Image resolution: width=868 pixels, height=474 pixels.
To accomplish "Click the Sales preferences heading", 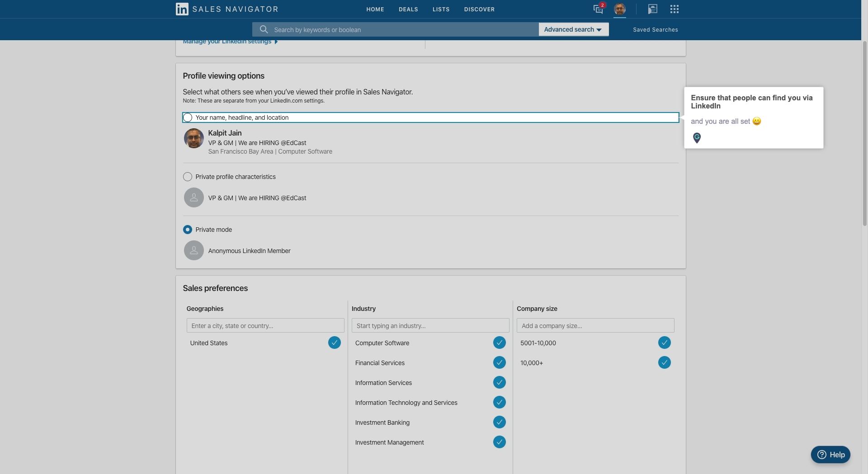I will click(x=215, y=288).
